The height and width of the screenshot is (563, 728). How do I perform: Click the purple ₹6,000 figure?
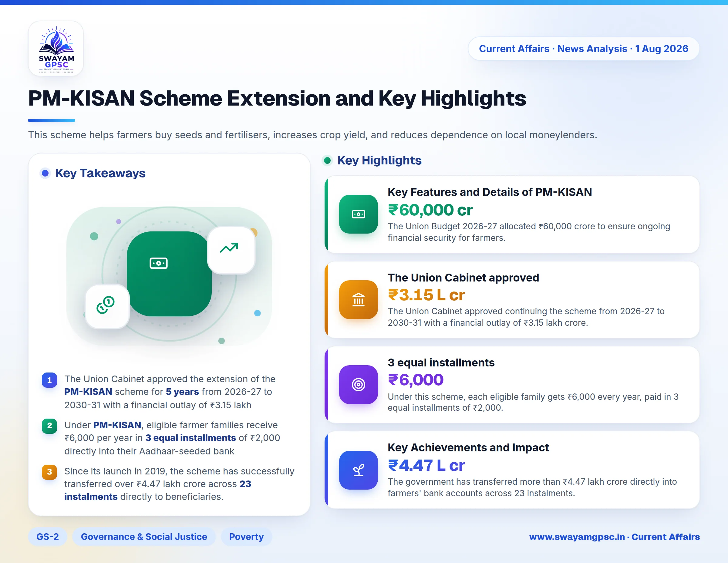pyautogui.click(x=416, y=380)
